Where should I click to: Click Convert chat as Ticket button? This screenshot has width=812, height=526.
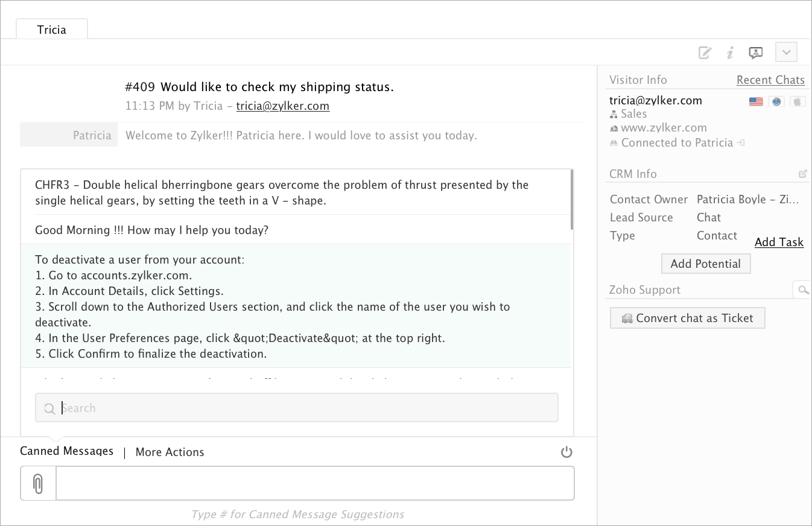pyautogui.click(x=687, y=318)
